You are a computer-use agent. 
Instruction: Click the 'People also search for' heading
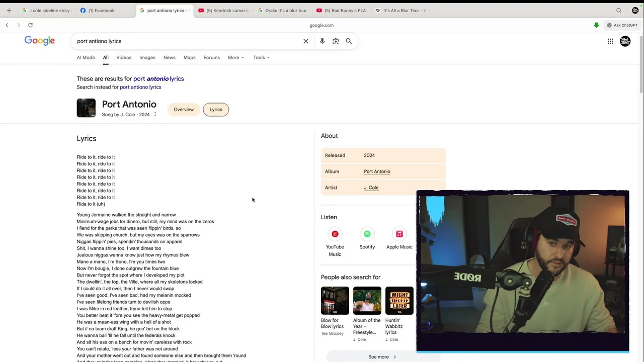click(x=351, y=277)
